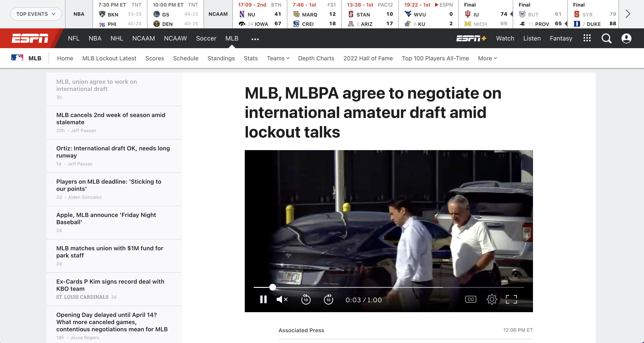
Task: Click the Stanford team logo
Action: pos(351,14)
